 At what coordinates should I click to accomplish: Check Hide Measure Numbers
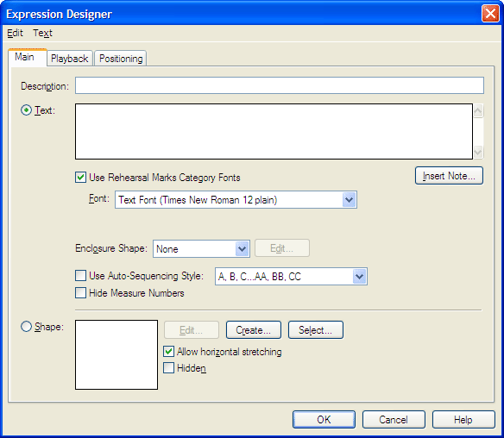point(80,293)
